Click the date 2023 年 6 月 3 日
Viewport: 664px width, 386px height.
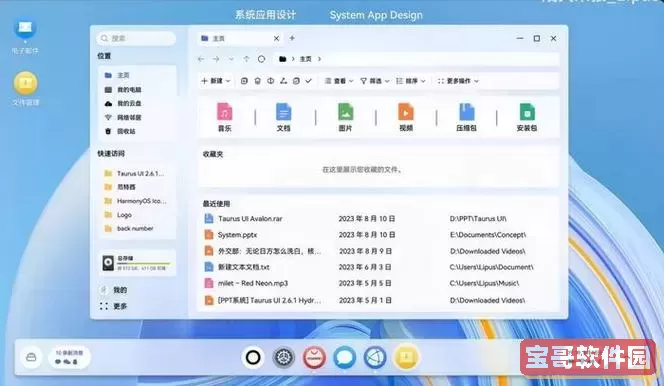[365, 267]
